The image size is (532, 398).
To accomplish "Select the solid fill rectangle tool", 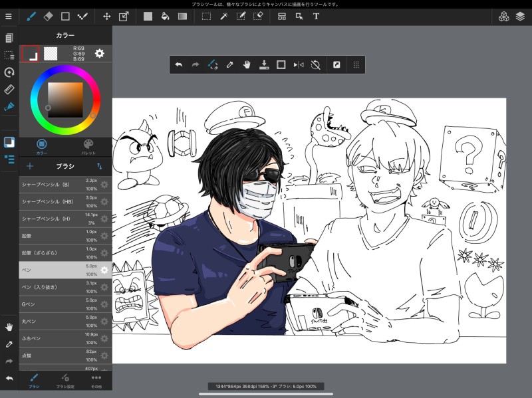I will [148, 16].
